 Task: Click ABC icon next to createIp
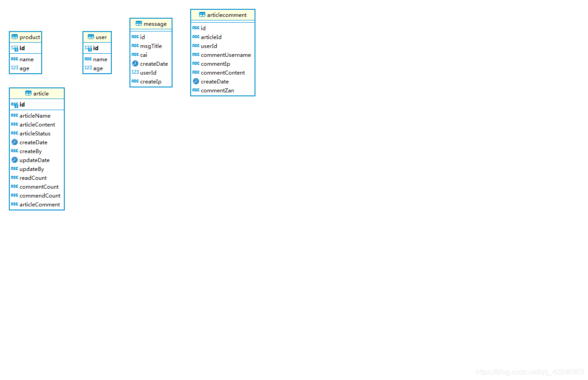(135, 81)
